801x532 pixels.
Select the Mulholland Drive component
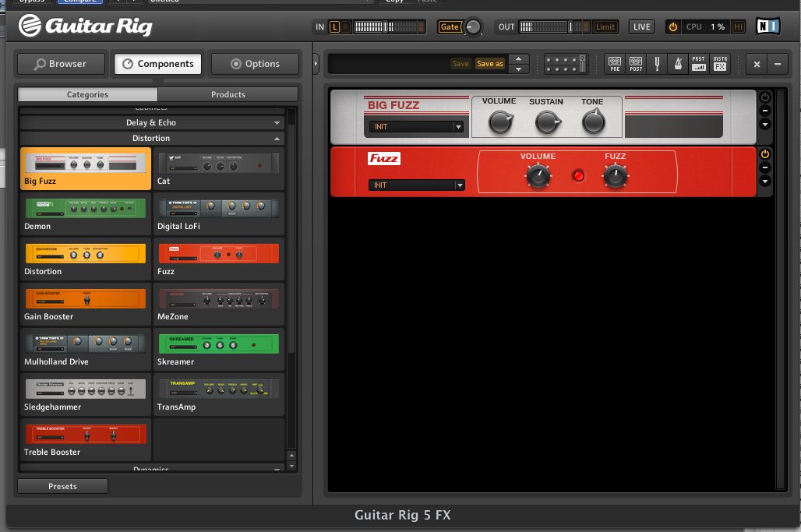click(x=85, y=349)
